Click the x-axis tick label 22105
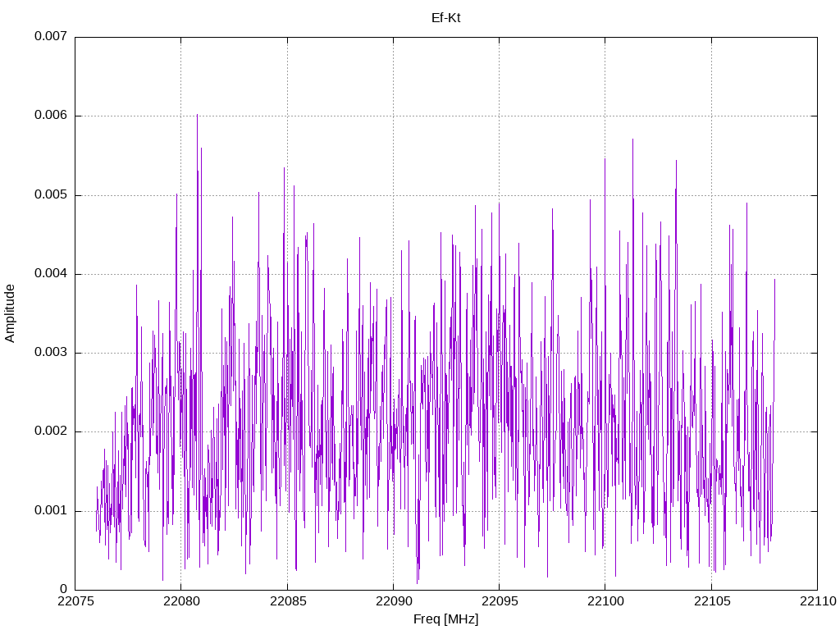840x630 pixels. [712, 601]
